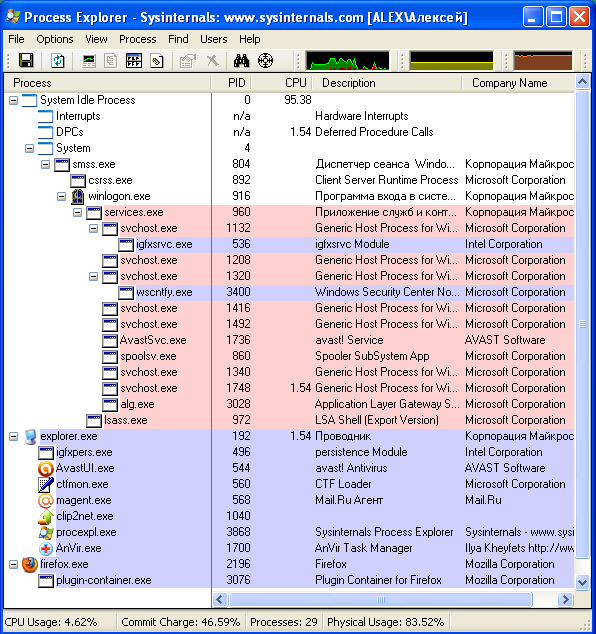Select the winlogon.exe process icon

click(78, 197)
